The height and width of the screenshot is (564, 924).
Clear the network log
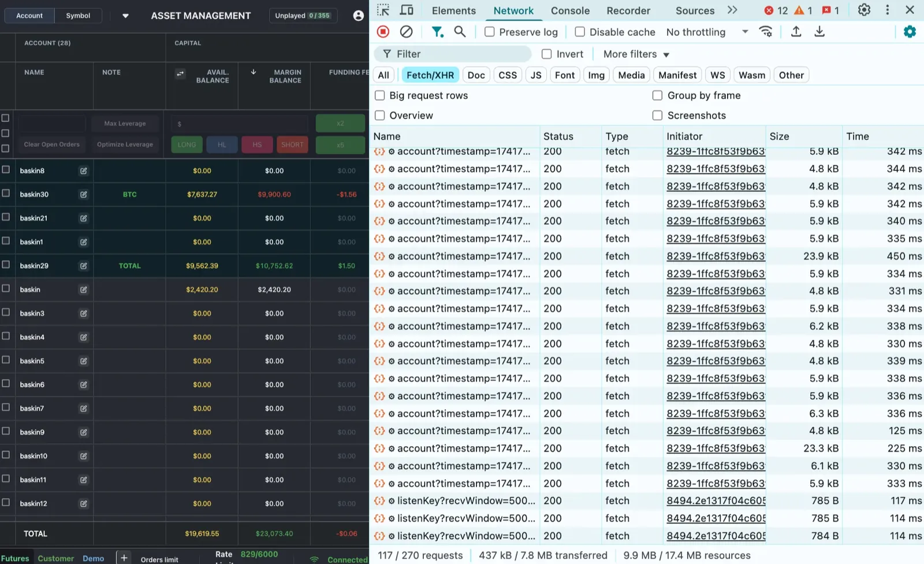pos(407,32)
